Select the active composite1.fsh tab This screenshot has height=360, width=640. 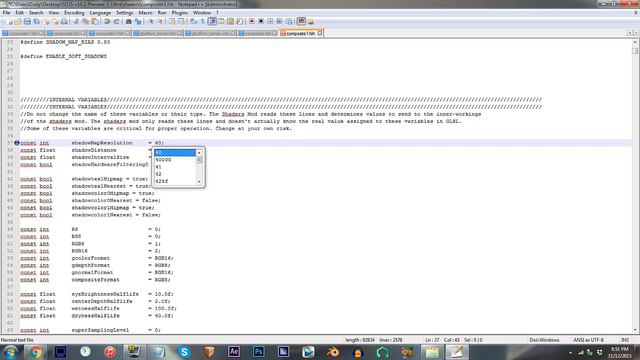pos(300,33)
